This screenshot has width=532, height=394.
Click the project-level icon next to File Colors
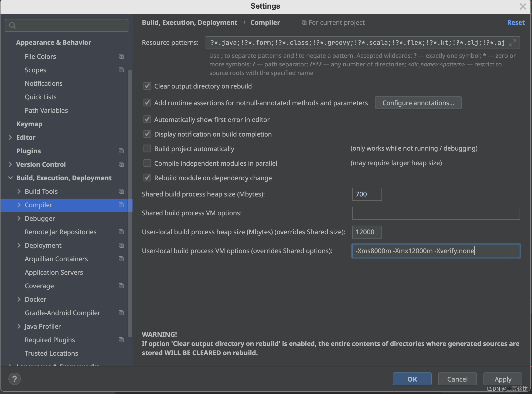tap(121, 56)
